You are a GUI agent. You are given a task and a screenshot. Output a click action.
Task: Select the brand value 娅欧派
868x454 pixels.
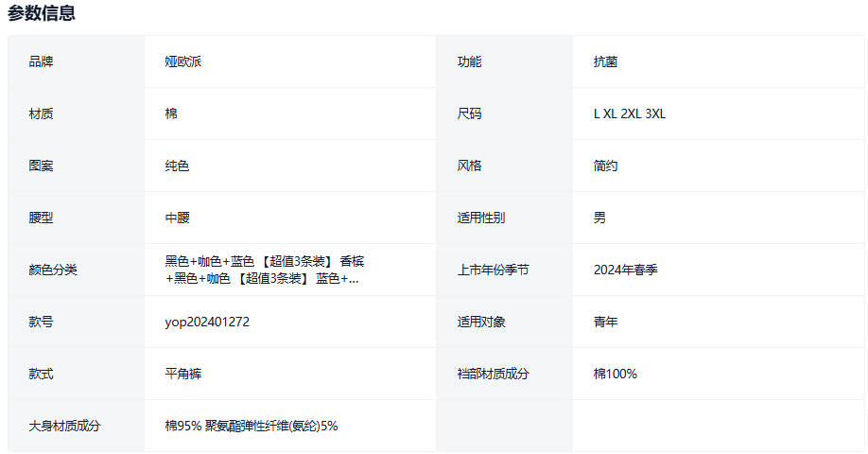point(183,61)
